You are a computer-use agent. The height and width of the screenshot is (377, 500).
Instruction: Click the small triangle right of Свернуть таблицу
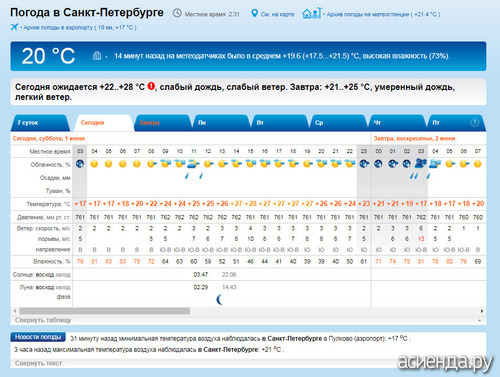point(479,320)
